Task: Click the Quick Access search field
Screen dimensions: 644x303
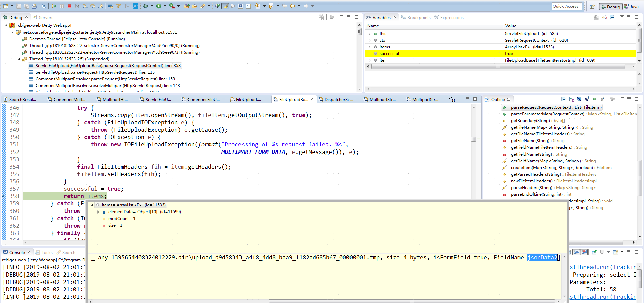Action: (x=567, y=6)
